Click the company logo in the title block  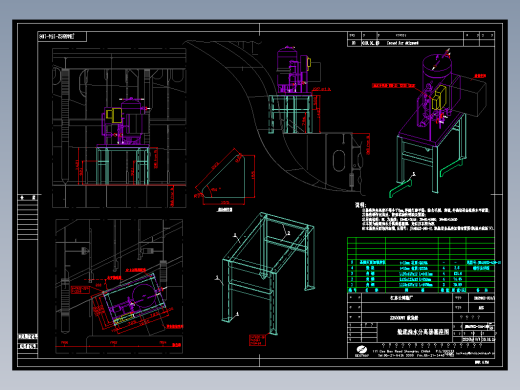(361, 351)
